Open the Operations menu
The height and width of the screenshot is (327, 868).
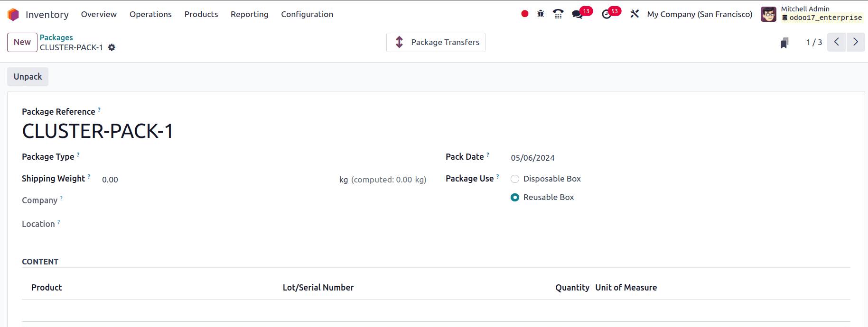150,14
